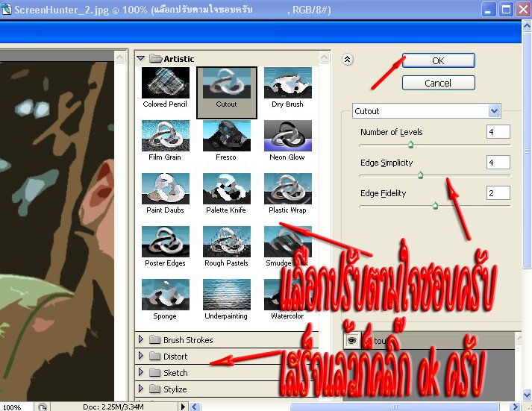The width and height of the screenshot is (532, 411).
Task: Click the window vertical scrollbar up arrow
Action: pos(527,26)
